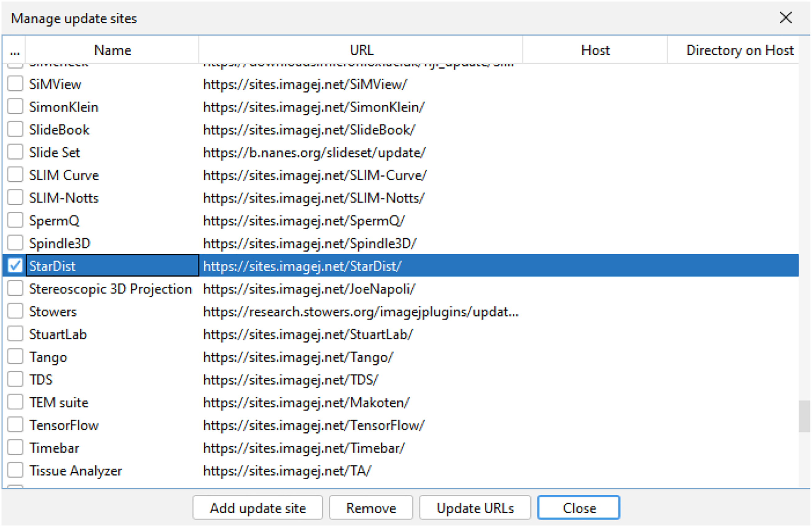Enable the TensorFlow update site checkbox
Viewport: 812px width, 527px height.
(x=15, y=425)
